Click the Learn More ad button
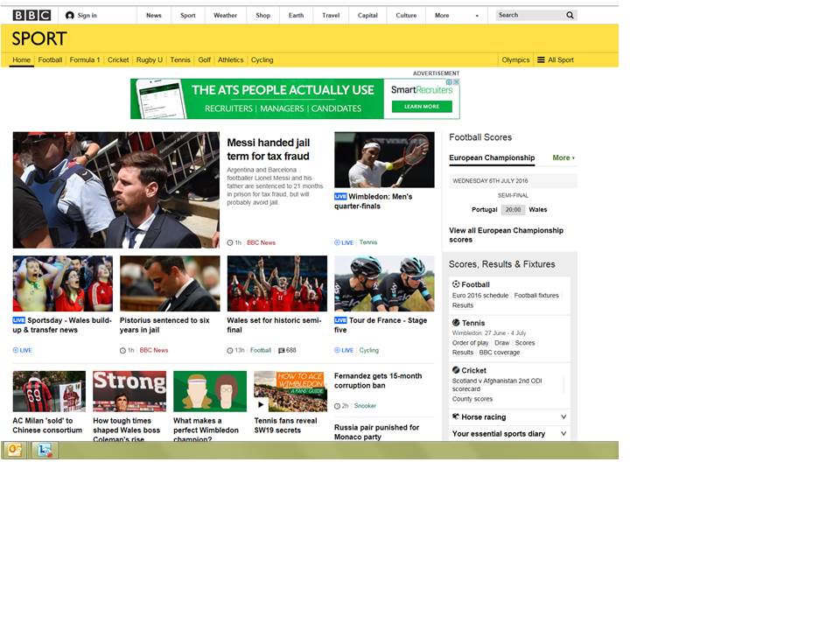The height and width of the screenshot is (630, 840). pos(422,107)
